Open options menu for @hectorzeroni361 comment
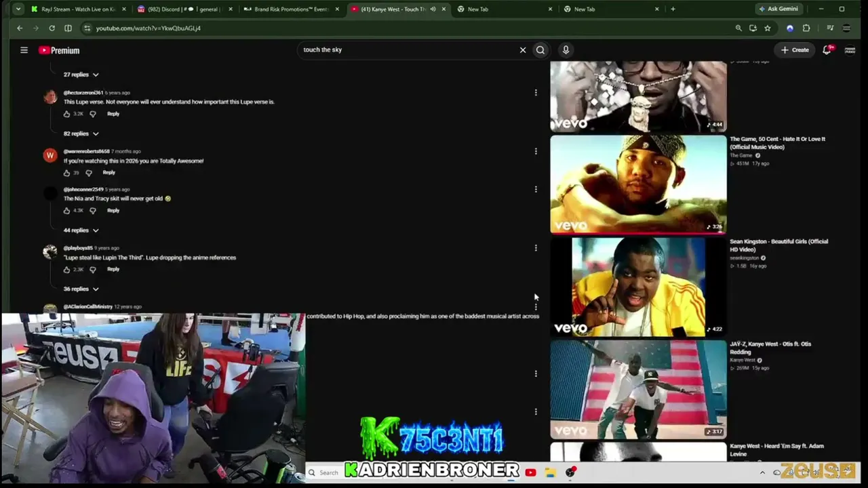The image size is (868, 488). [x=536, y=93]
